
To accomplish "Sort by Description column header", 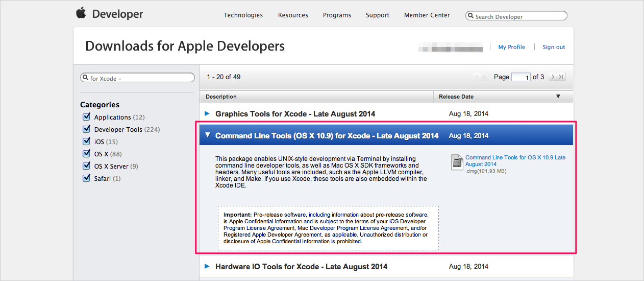I will [x=316, y=97].
